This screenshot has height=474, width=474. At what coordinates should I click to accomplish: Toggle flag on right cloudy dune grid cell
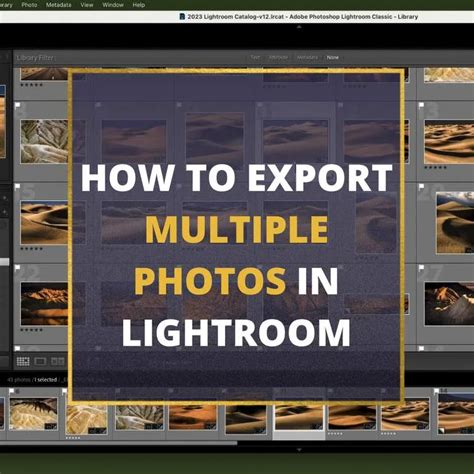[x=421, y=186]
